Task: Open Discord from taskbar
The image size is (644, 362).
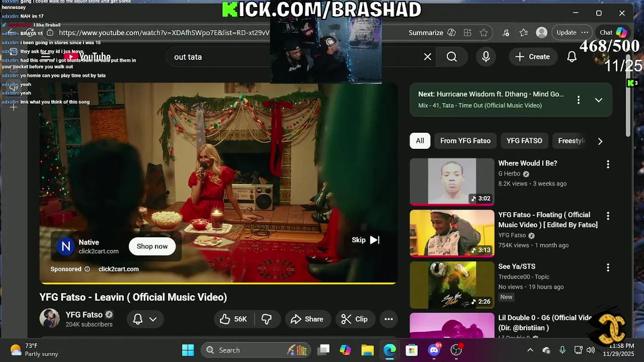Action: tap(434, 350)
